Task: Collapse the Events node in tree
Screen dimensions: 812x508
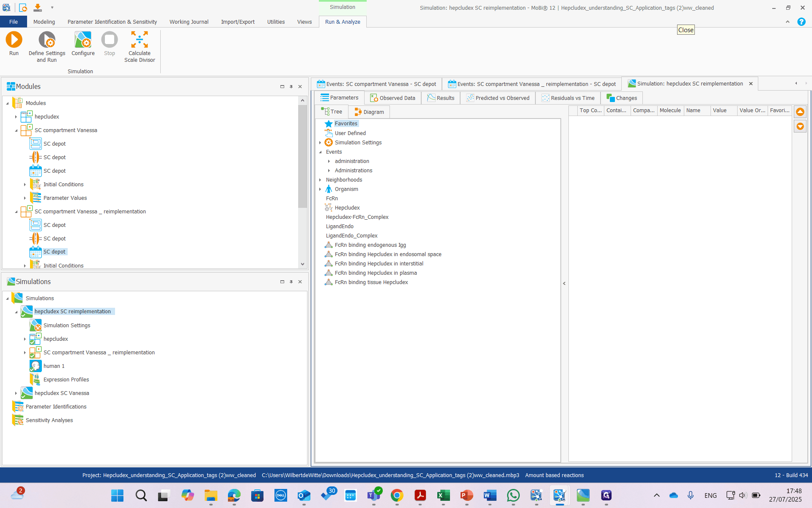Action: pos(320,152)
